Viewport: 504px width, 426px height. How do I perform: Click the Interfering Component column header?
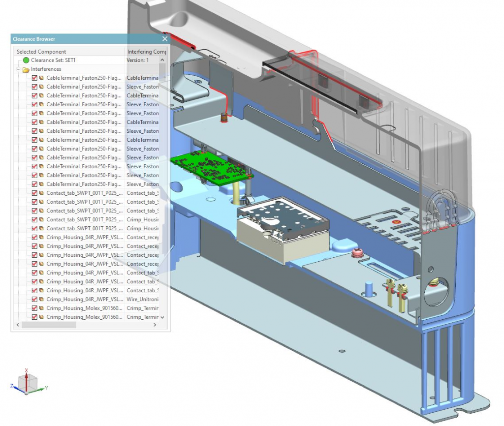click(x=146, y=52)
